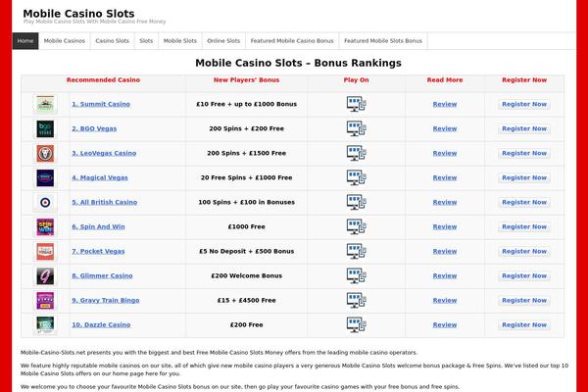The height and width of the screenshot is (392, 588).
Task: Click the devices icon in Glimmer Casino row
Action: (357, 275)
